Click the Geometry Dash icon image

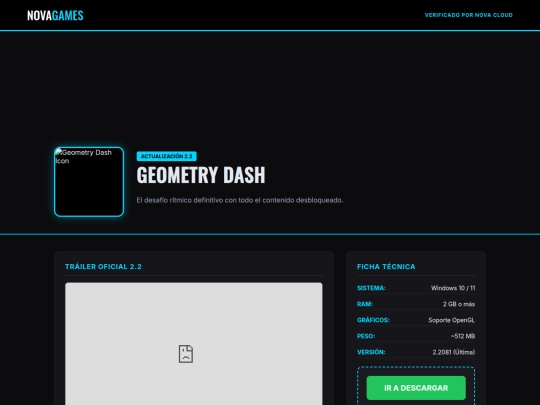pos(89,182)
